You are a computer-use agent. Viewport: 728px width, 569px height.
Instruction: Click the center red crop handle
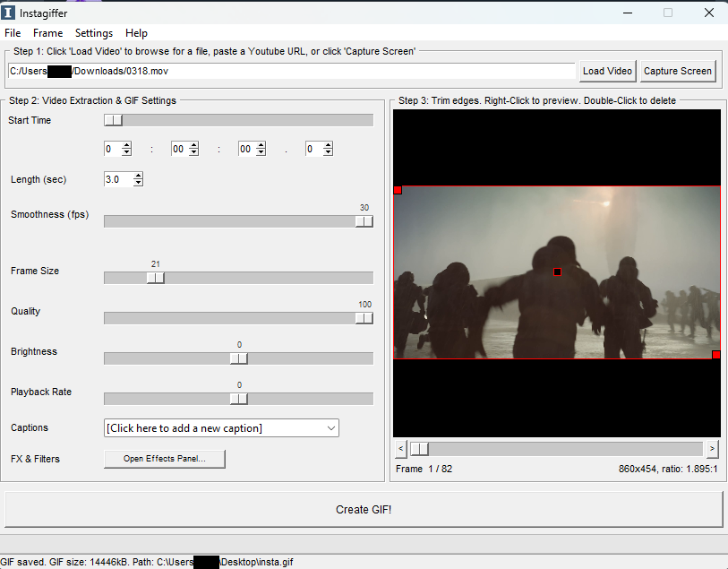tap(558, 272)
